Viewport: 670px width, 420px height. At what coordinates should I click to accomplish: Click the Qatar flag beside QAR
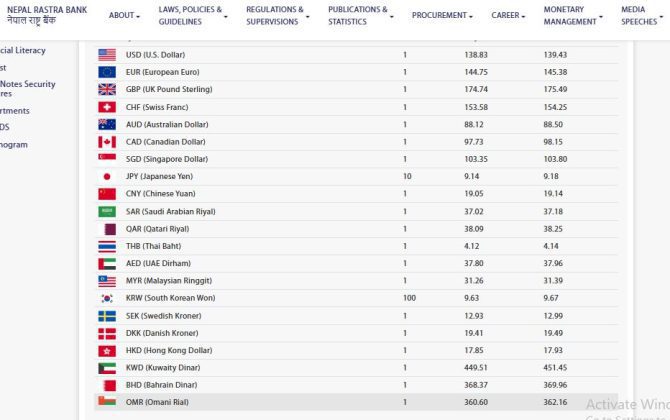pos(107,229)
